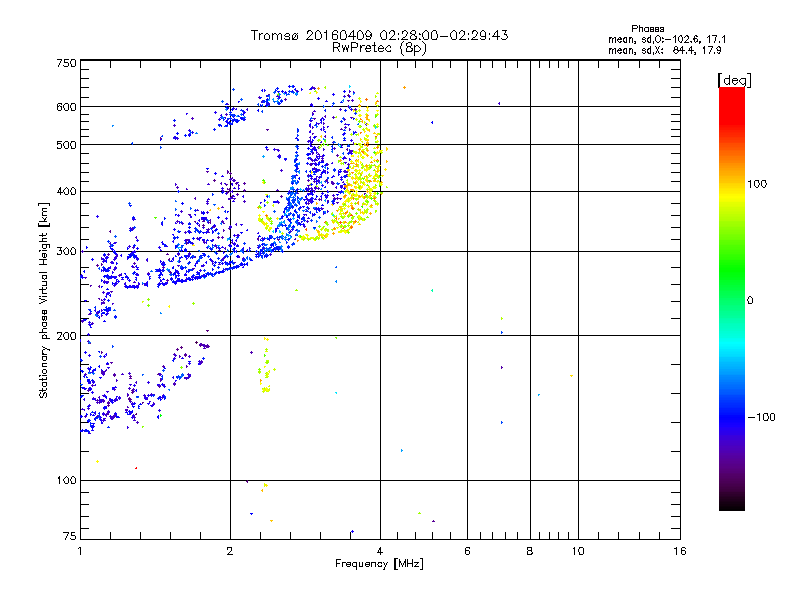Click the plot title 'Tromsø 20160409 02:28:00-02:29:43'
800x600 pixels.
click(379, 35)
